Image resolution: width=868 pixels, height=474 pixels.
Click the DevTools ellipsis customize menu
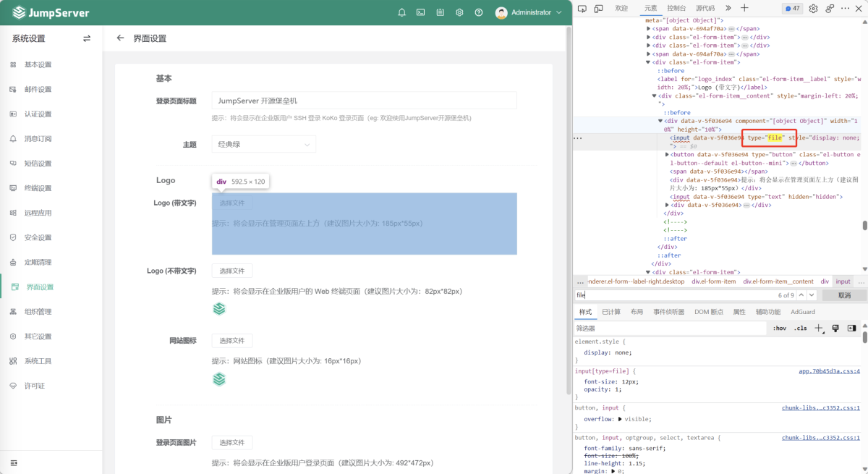click(846, 9)
